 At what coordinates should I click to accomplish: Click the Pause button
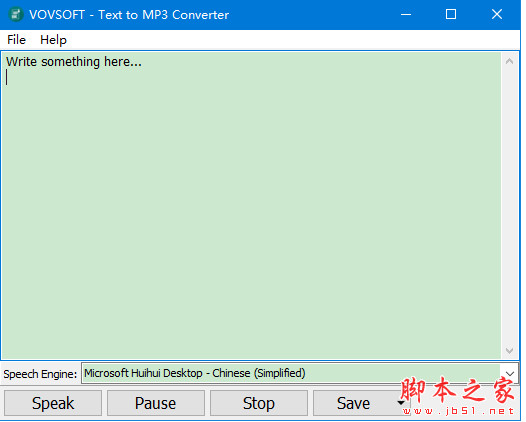[x=156, y=403]
